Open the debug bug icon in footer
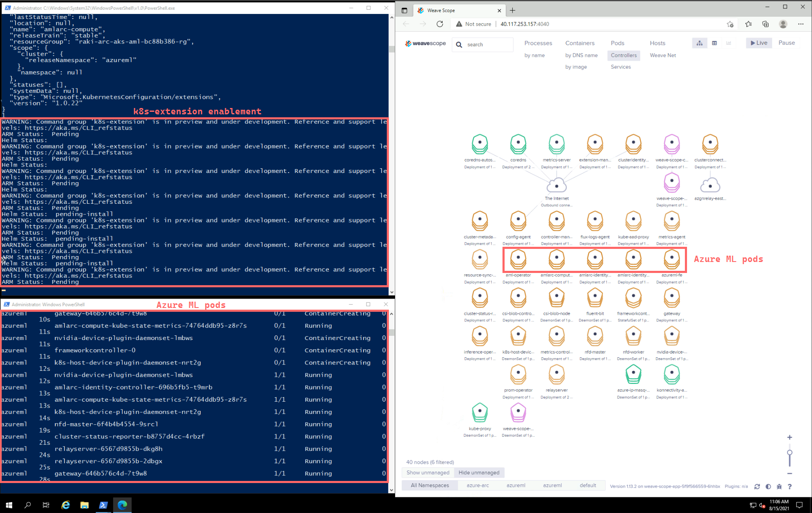This screenshot has height=513, width=812. 779,486
